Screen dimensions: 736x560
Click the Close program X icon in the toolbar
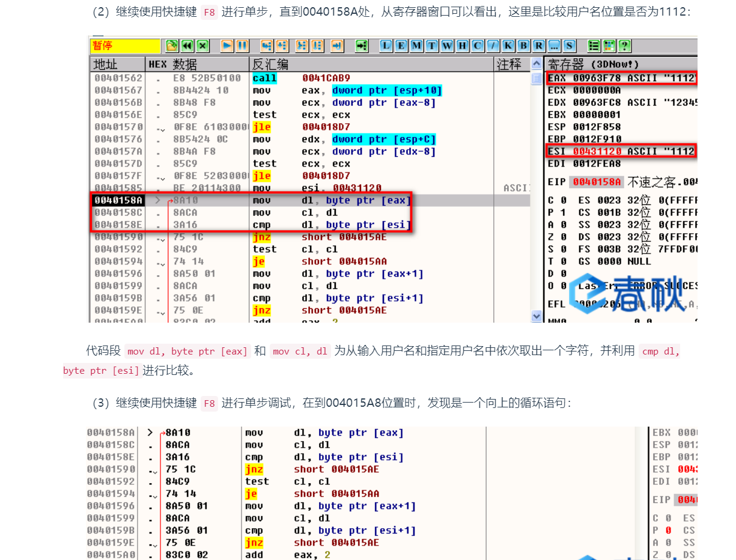(x=202, y=46)
